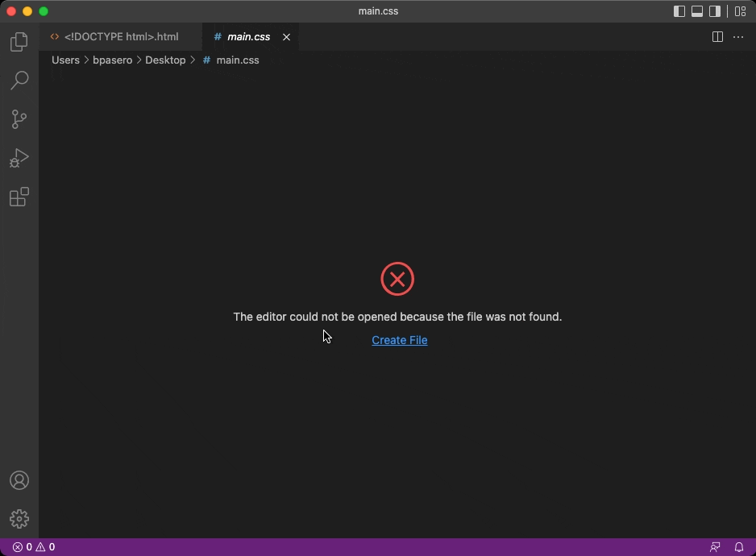Open the Accounts menu
This screenshot has height=556, width=756.
pos(19,480)
